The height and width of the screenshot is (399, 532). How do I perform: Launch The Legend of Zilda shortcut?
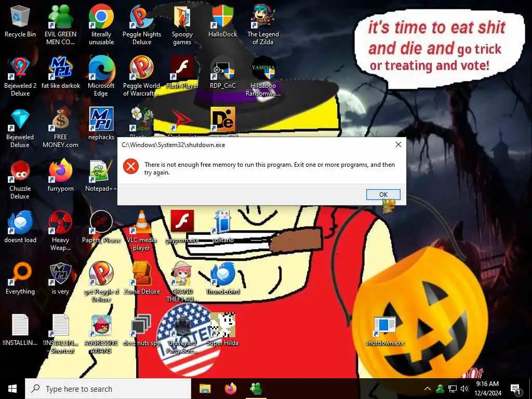263,24
